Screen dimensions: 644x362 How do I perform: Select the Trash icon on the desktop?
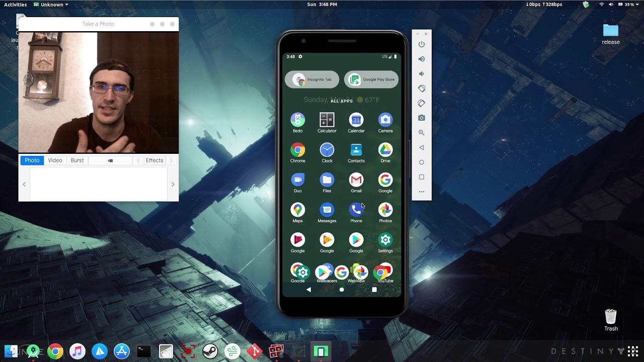point(611,320)
